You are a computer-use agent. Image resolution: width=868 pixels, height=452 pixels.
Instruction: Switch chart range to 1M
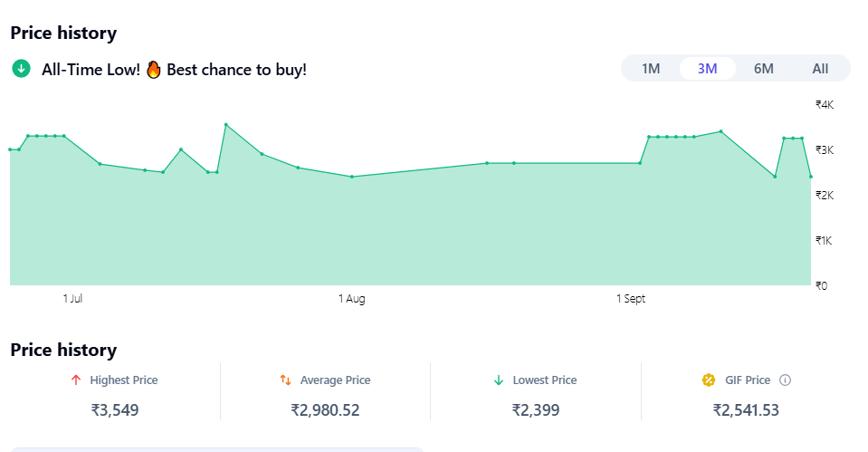tap(651, 69)
